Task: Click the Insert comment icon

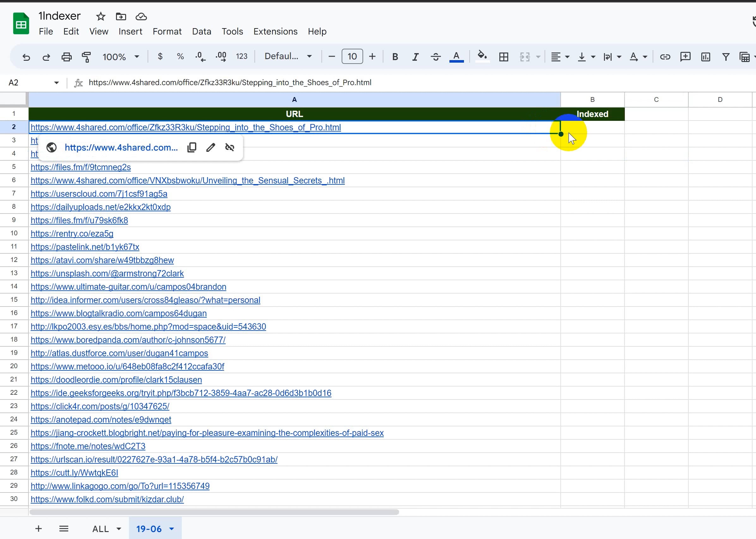Action: [685, 57]
